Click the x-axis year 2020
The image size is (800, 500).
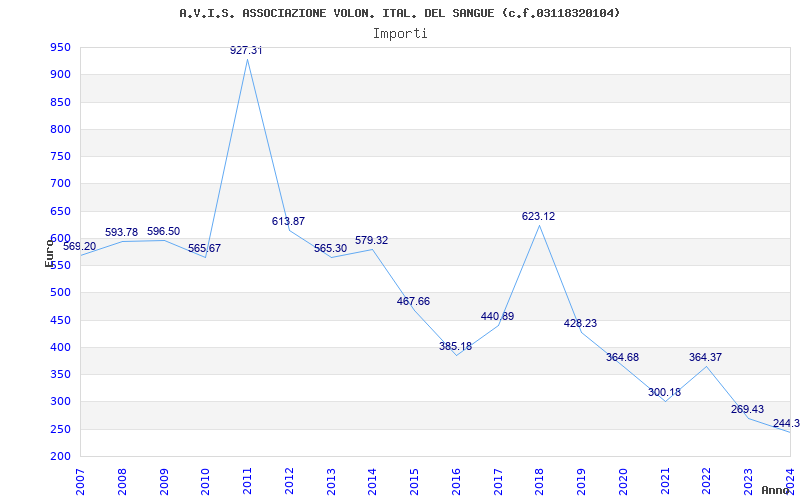[x=623, y=482]
